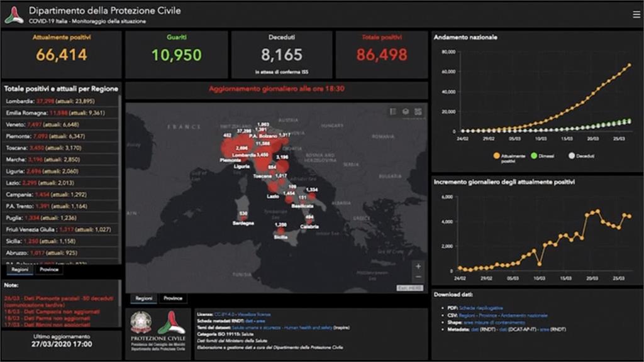Toggle Attualmente positivi legend series
Screen dimensions: 644x362
509,158
